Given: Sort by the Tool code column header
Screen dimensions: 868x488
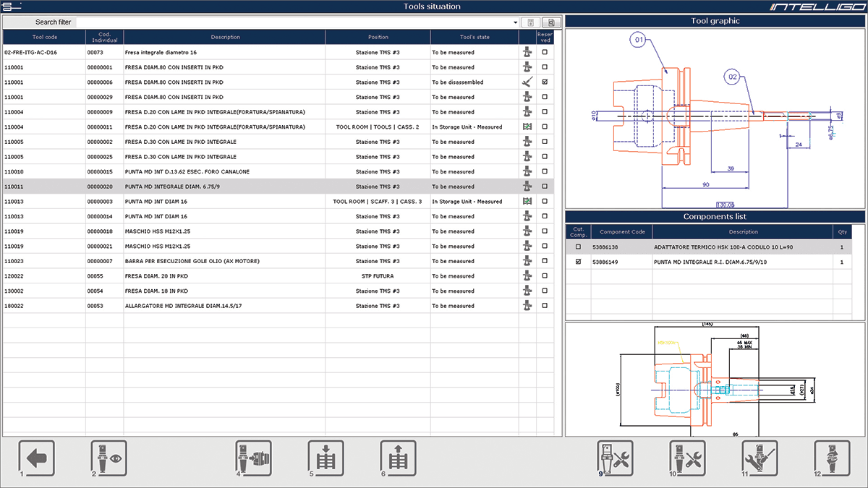Looking at the screenshot, I should click(x=44, y=38).
